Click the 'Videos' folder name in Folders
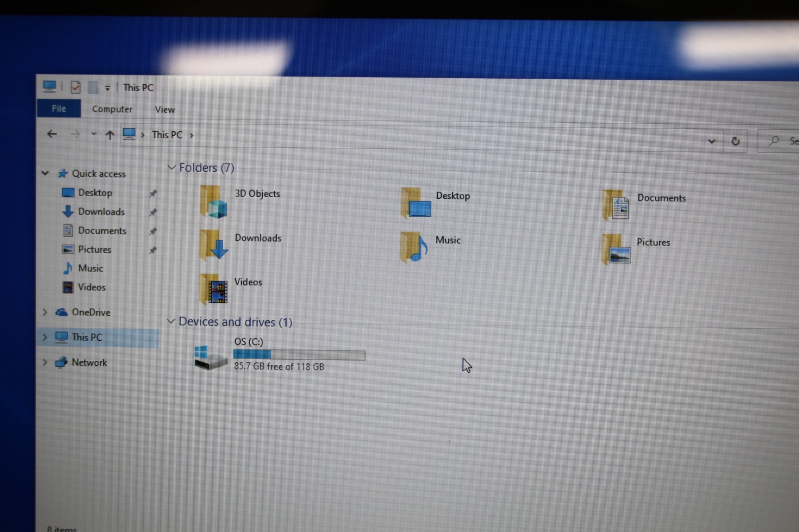Screen dimensions: 799x532 point(248,282)
